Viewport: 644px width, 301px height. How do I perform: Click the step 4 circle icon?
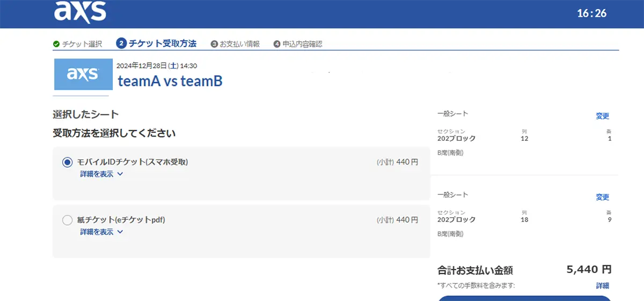tap(277, 44)
